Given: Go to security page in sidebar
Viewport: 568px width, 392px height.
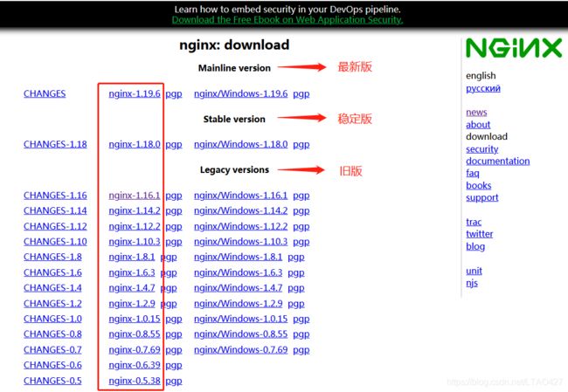Looking at the screenshot, I should (x=482, y=149).
